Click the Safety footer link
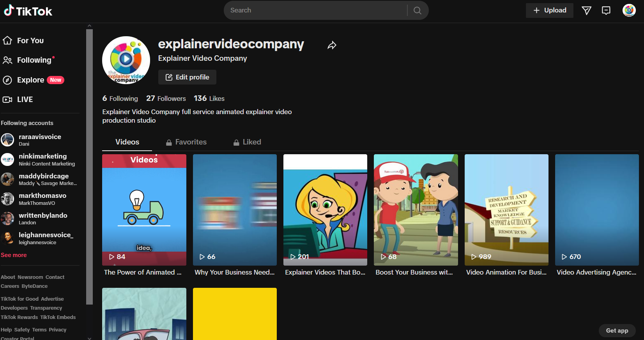The width and height of the screenshot is (644, 340). click(x=22, y=330)
